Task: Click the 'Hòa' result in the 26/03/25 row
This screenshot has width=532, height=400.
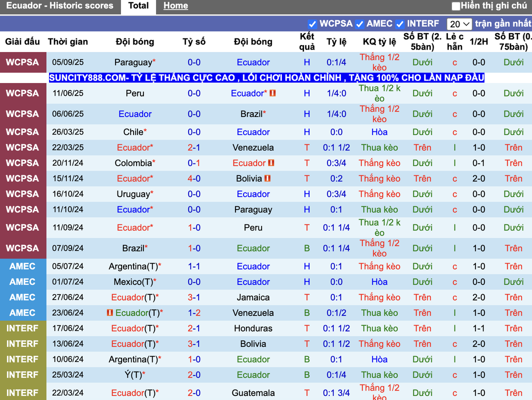Action: [379, 132]
